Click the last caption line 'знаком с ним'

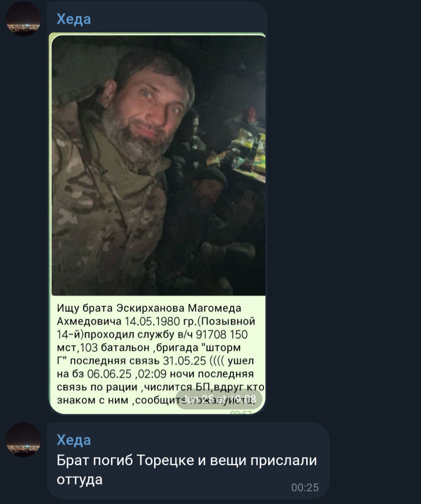tap(92, 400)
